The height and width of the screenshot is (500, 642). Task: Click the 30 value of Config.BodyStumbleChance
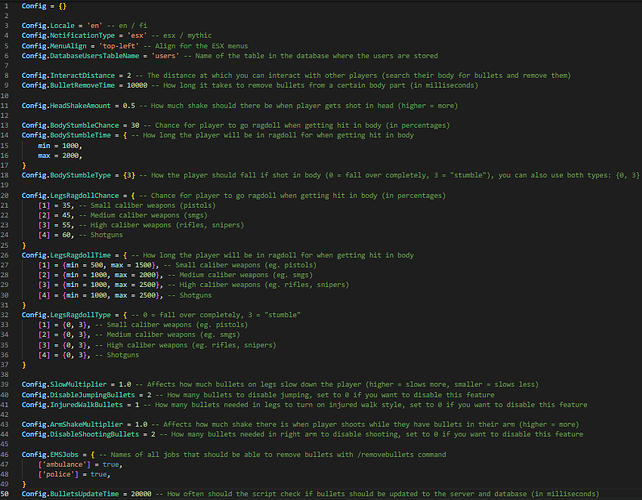(135, 125)
